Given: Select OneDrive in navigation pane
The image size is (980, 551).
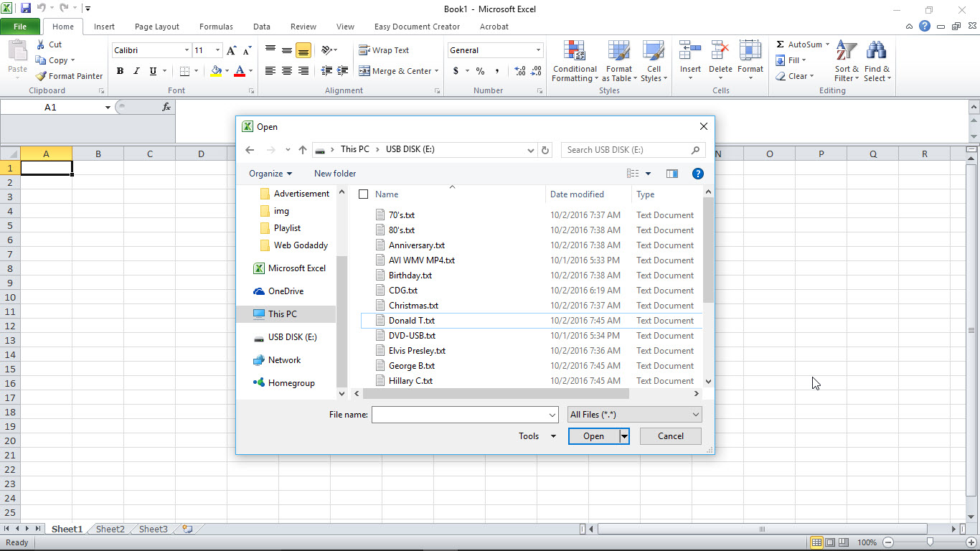Looking at the screenshot, I should point(286,291).
